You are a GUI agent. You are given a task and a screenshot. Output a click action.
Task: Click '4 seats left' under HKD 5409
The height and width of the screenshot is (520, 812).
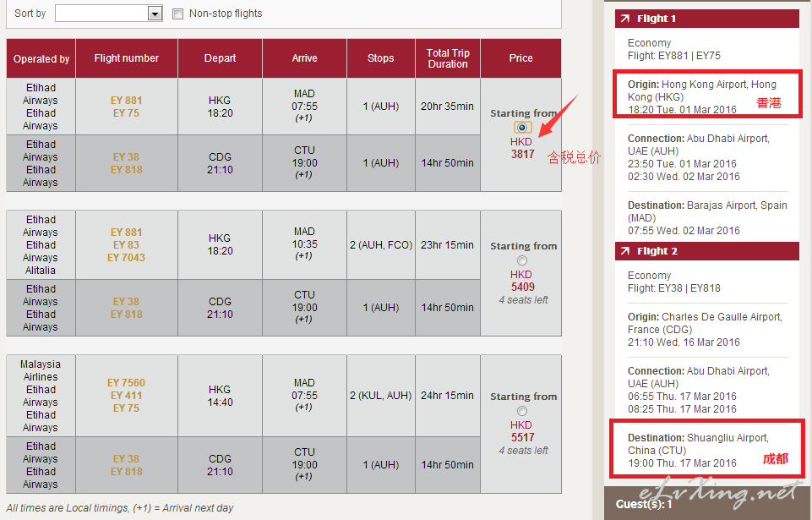523,300
